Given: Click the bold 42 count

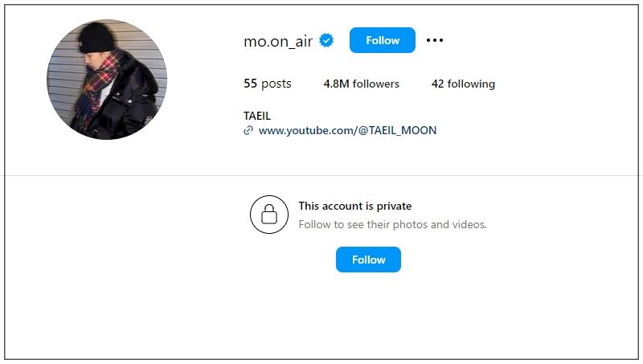Looking at the screenshot, I should click(438, 84).
